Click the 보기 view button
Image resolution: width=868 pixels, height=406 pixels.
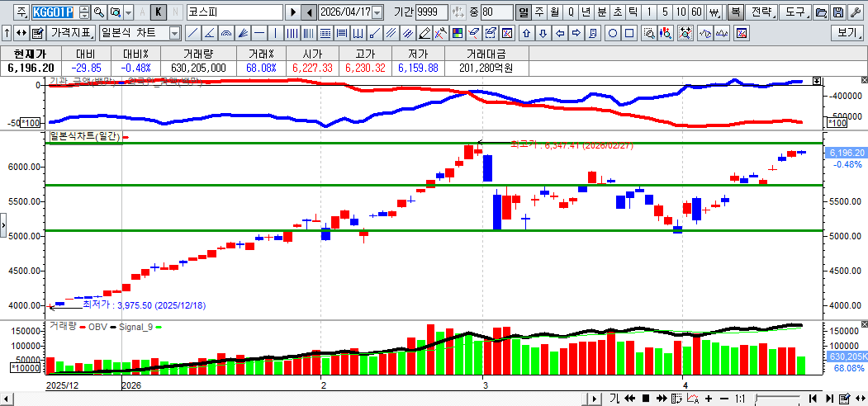[847, 33]
